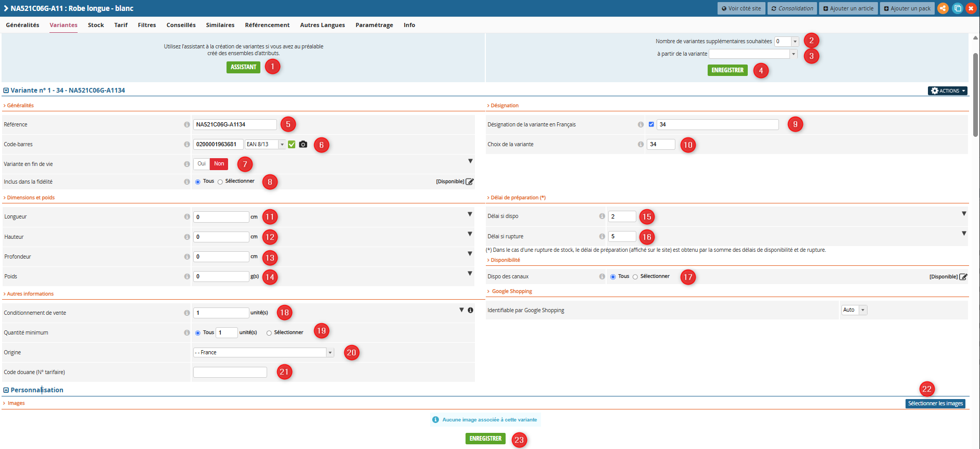Switch to the Stock tab
Viewport: 980px width, 449px height.
tap(96, 25)
